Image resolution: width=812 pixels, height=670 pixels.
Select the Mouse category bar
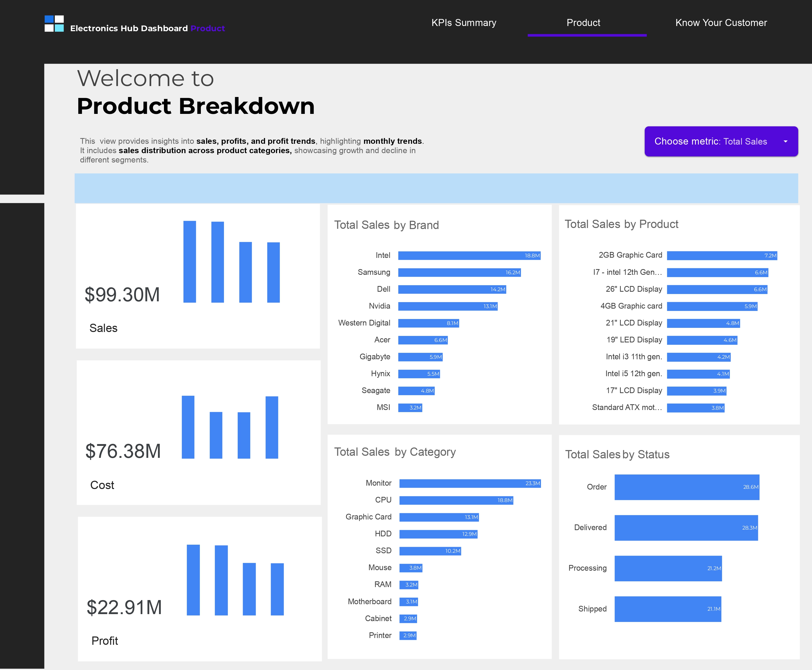[x=411, y=568]
